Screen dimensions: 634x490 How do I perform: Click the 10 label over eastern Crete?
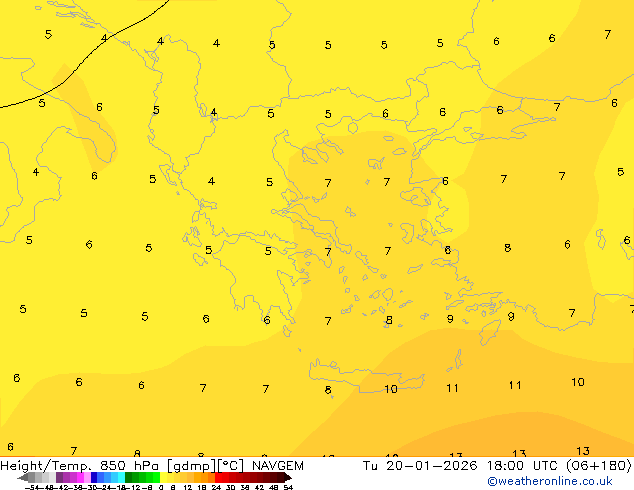pyautogui.click(x=391, y=389)
